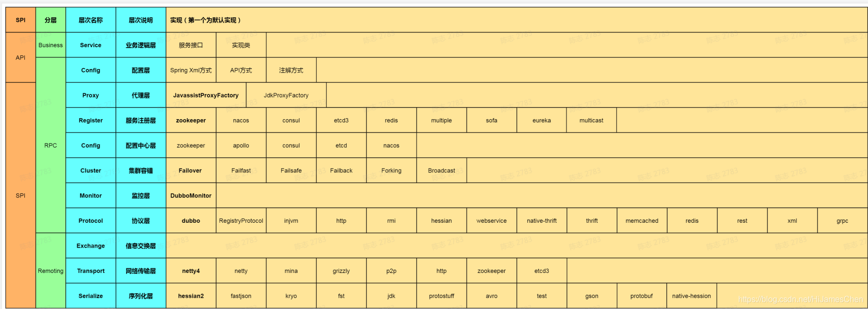Click the sofa cell

pyautogui.click(x=492, y=121)
